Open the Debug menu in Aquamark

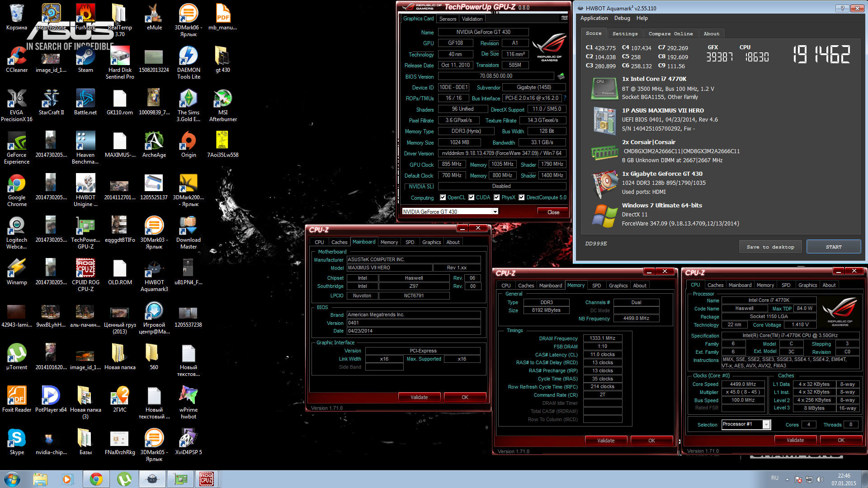coord(622,18)
